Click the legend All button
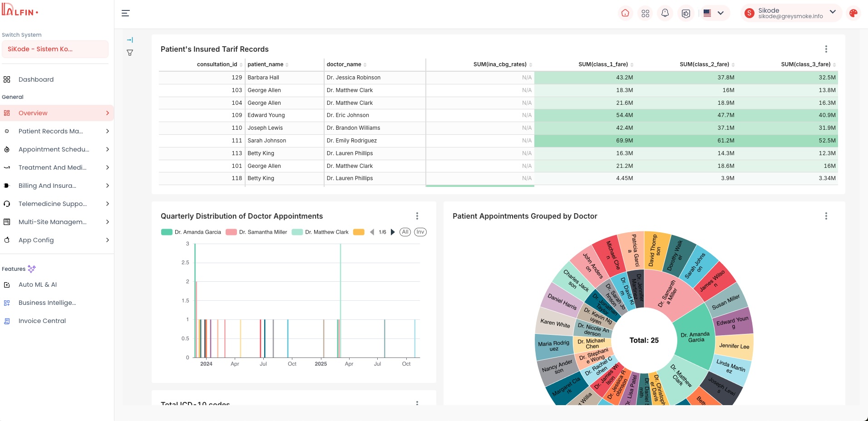Image resolution: width=868 pixels, height=421 pixels. (x=405, y=232)
